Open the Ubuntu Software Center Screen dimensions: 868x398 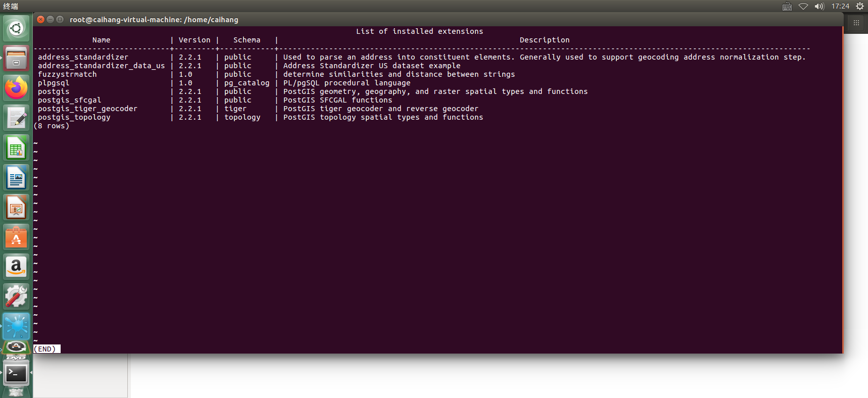[x=16, y=236]
